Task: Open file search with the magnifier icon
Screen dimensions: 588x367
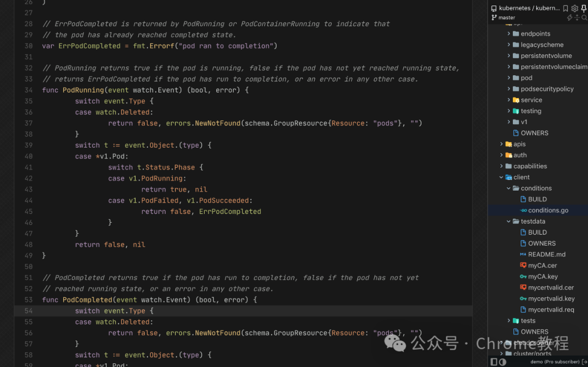Action: [x=584, y=17]
